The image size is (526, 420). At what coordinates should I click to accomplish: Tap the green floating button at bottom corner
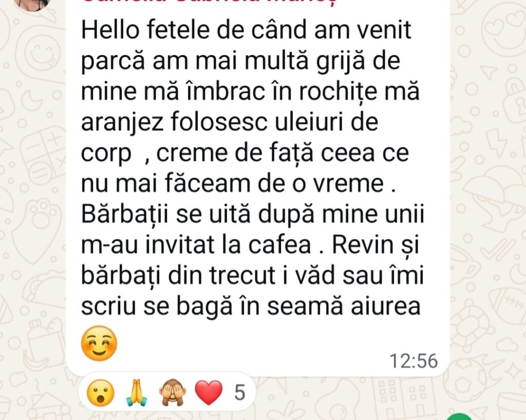[x=459, y=416]
